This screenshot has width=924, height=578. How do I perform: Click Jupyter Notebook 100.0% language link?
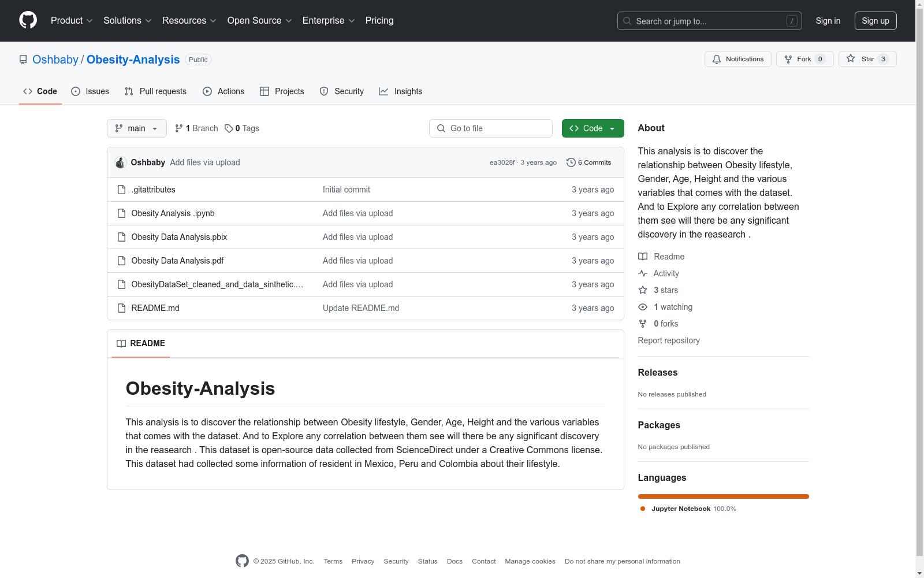pos(688,509)
